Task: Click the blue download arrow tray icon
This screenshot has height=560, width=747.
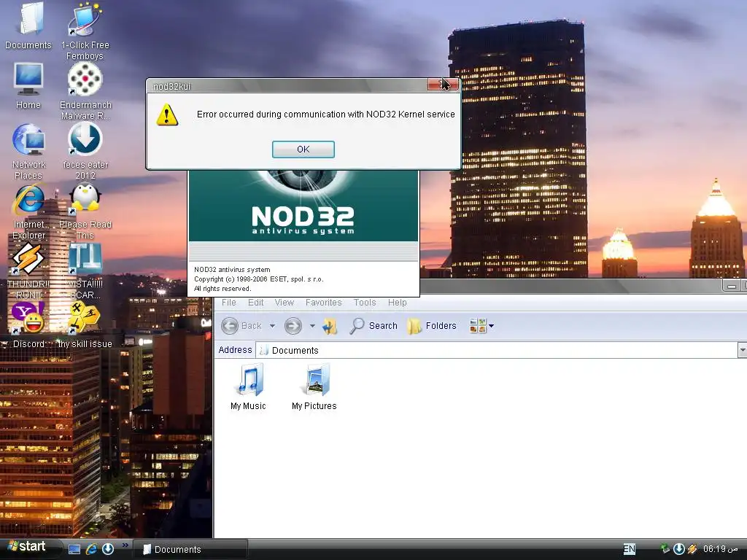Action: tap(679, 549)
